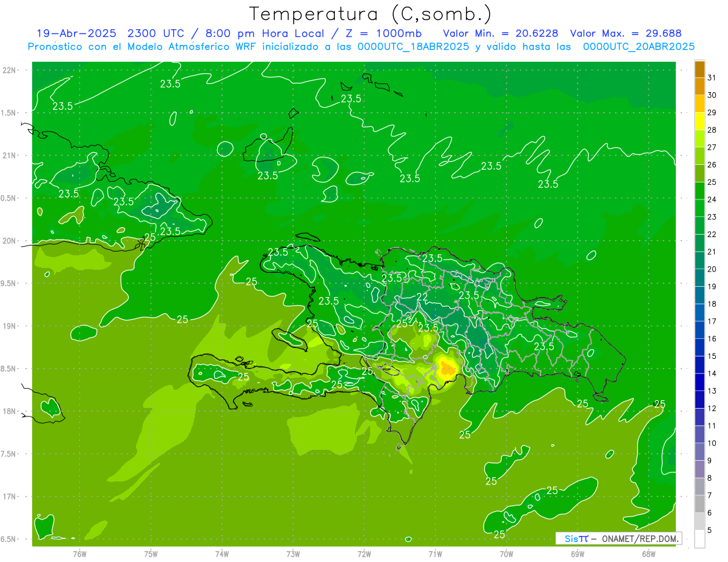Click the green swatch between 23 and 24
This screenshot has height=562, width=728.
(699, 208)
